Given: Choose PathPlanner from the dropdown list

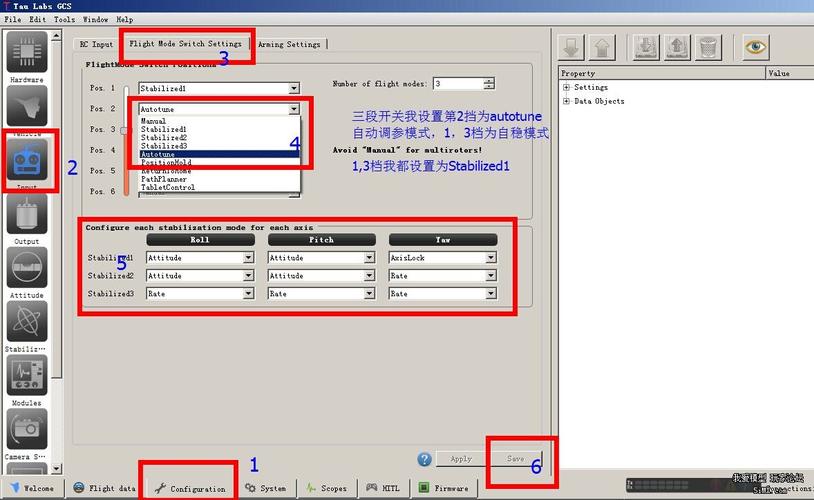Looking at the screenshot, I should [x=220, y=179].
